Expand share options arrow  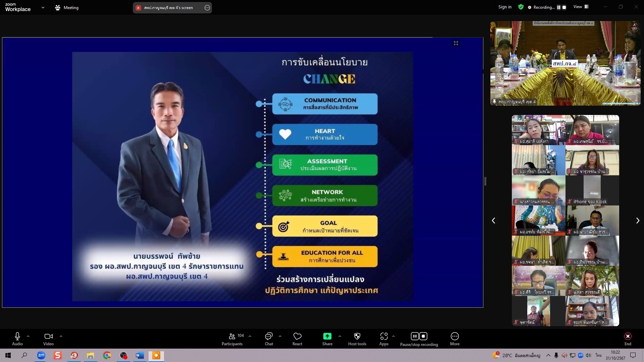(340, 336)
